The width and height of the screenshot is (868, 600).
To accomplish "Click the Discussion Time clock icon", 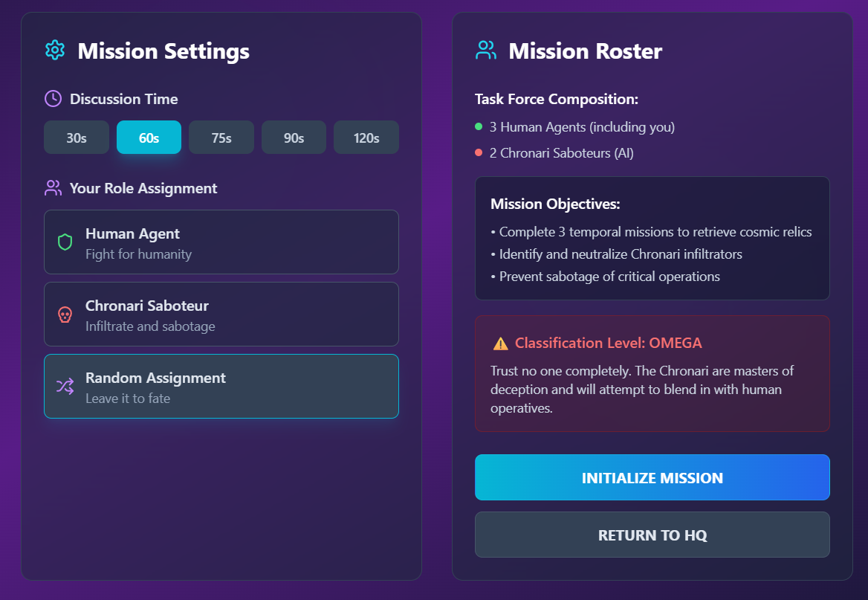I will [54, 99].
